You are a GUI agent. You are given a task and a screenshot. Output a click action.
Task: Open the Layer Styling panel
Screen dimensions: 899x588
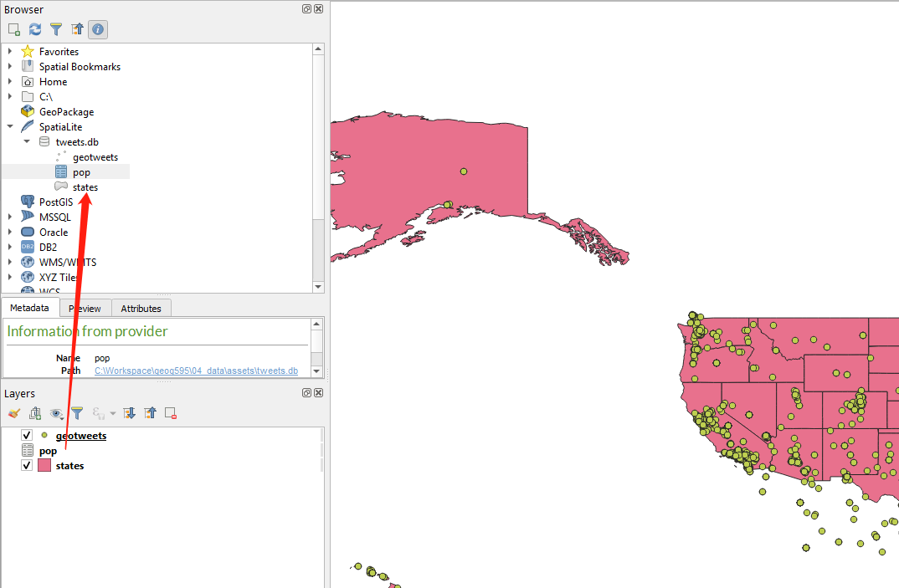[x=13, y=412]
